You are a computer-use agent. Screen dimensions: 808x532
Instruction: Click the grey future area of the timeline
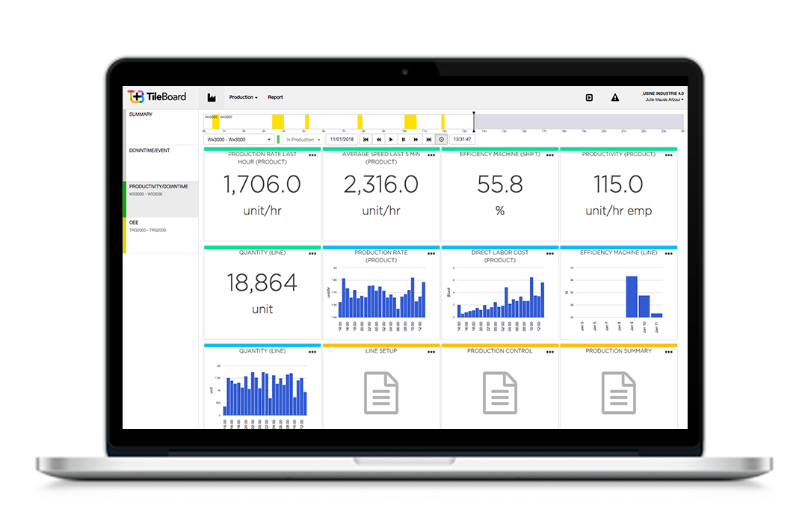point(579,122)
